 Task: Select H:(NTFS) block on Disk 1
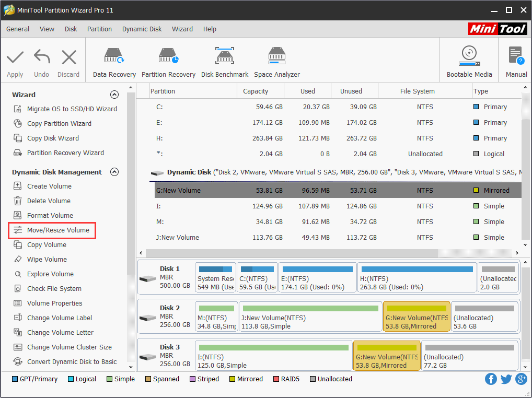click(417, 277)
